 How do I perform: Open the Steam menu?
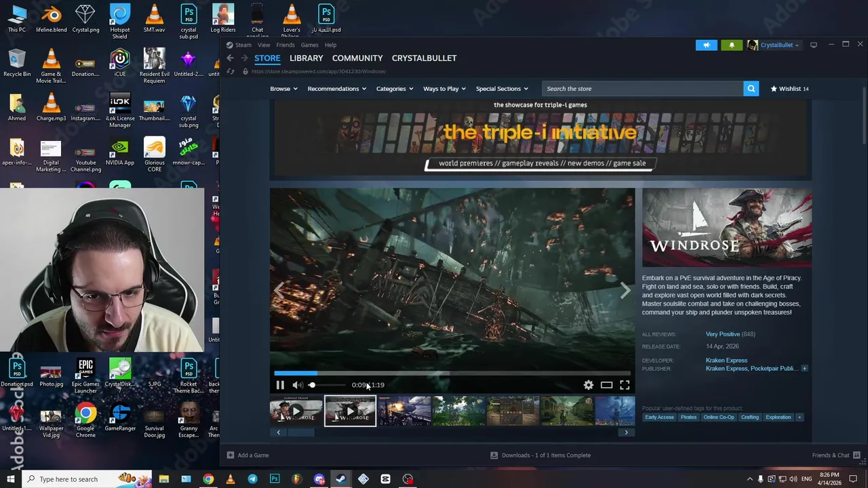pyautogui.click(x=243, y=45)
